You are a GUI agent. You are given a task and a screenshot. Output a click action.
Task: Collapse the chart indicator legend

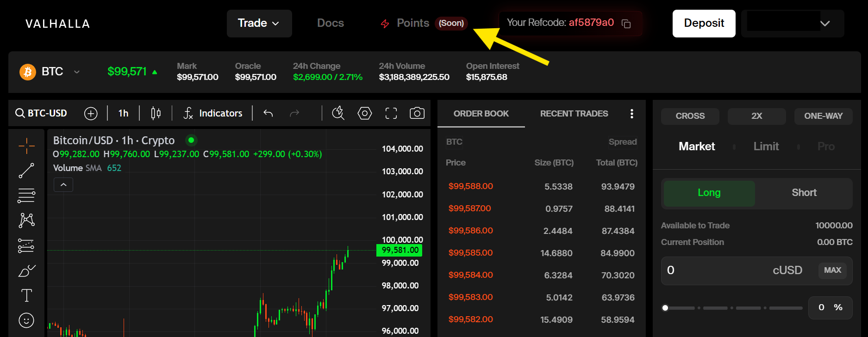point(63,185)
